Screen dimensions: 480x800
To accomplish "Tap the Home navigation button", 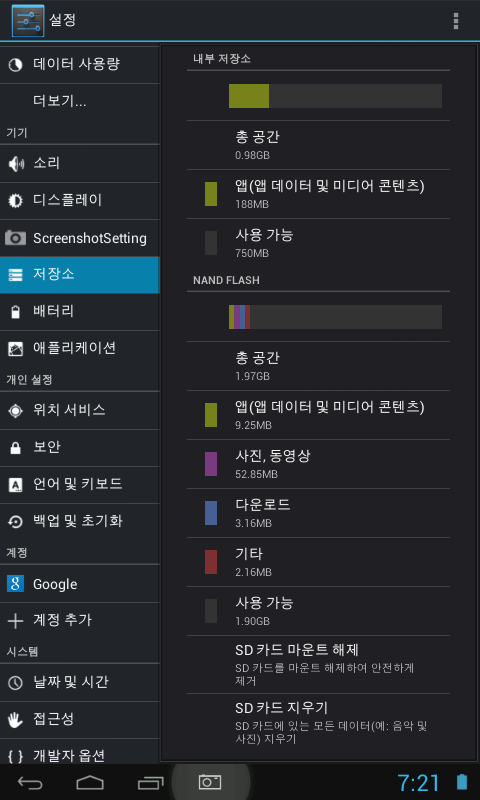I will 90,782.
